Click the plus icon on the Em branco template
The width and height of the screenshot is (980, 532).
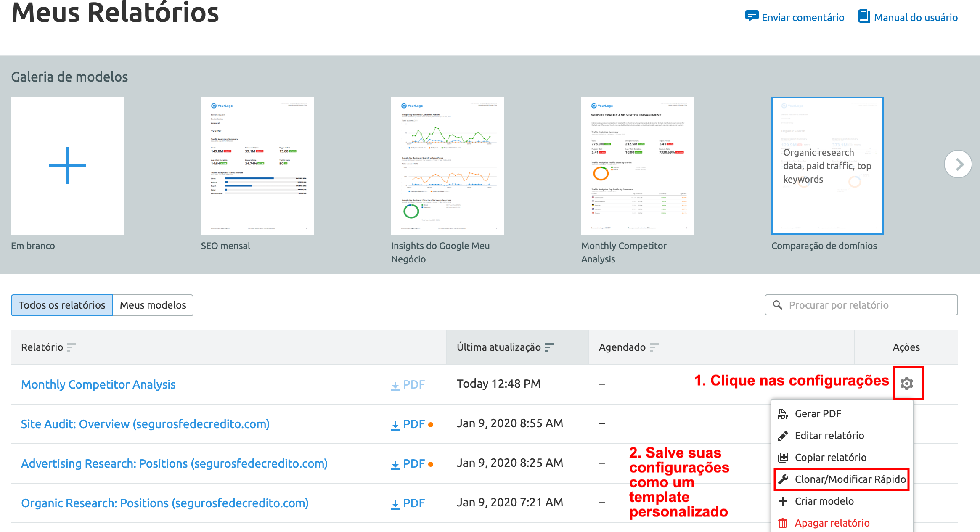coord(67,165)
